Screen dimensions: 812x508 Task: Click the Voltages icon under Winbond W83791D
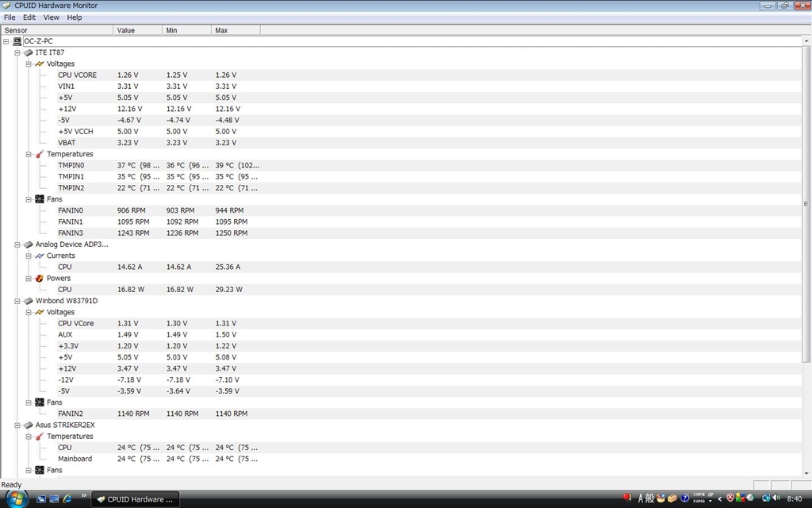coord(40,312)
